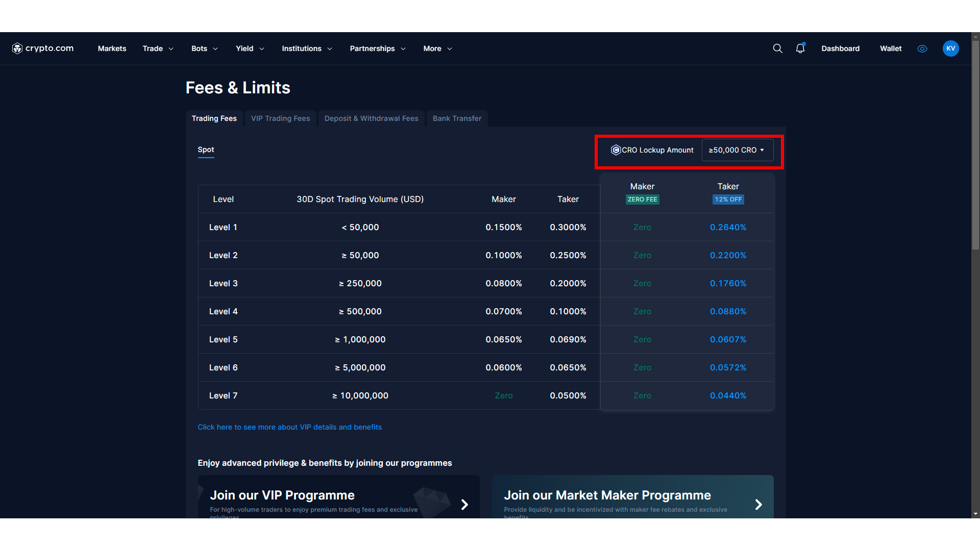This screenshot has height=551, width=980.
Task: Click the 30D Spot Trading Volume header
Action: pyautogui.click(x=360, y=199)
